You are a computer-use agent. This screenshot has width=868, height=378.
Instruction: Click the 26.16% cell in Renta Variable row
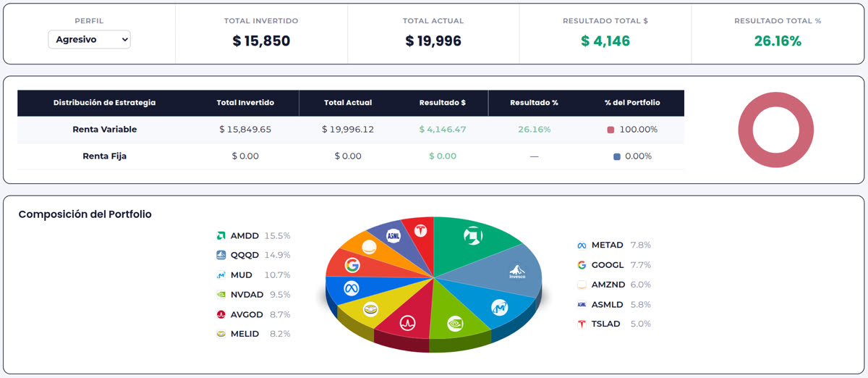535,130
